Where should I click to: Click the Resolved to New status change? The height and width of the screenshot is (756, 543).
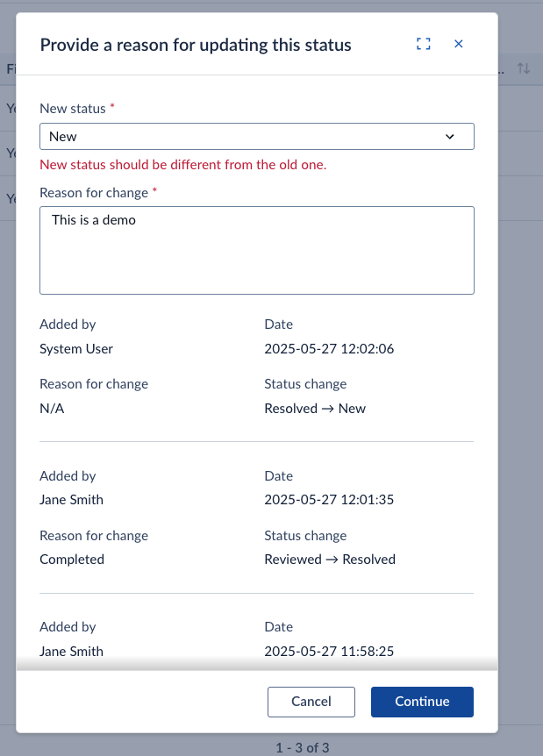(315, 409)
